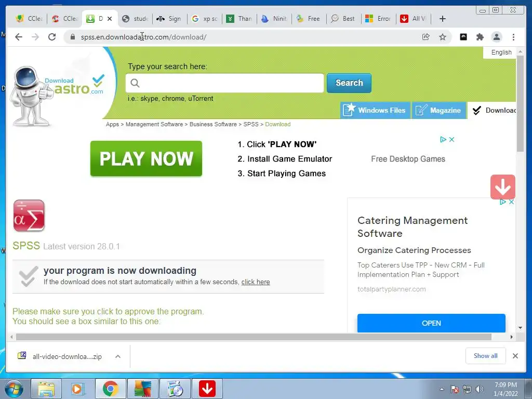Switch to the Sign tab
The image size is (532, 399).
tap(169, 19)
